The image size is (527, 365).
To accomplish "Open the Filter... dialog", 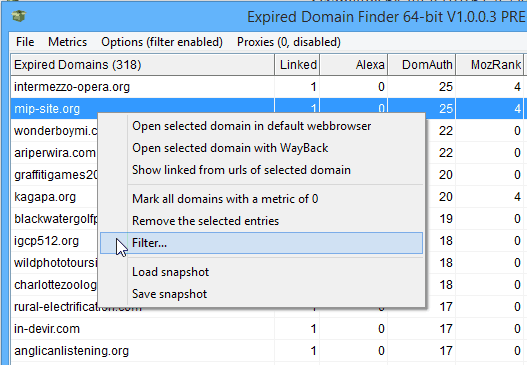I will point(261,243).
